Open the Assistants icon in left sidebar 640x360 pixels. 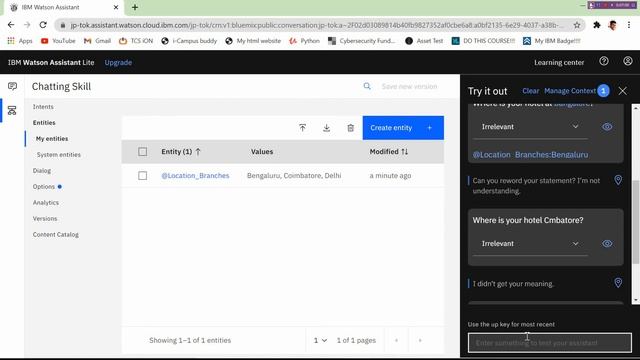point(12,86)
